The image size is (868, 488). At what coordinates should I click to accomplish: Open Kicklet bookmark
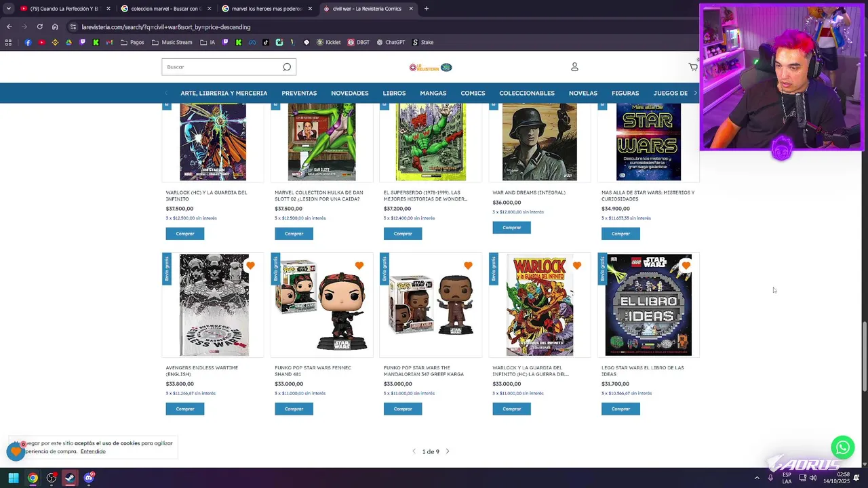click(x=328, y=42)
